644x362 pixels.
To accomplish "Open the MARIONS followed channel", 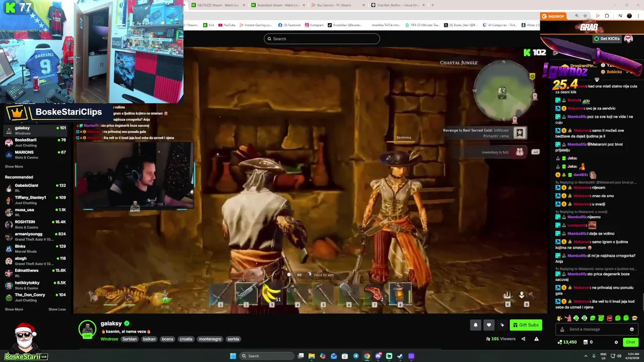I will click(x=35, y=154).
